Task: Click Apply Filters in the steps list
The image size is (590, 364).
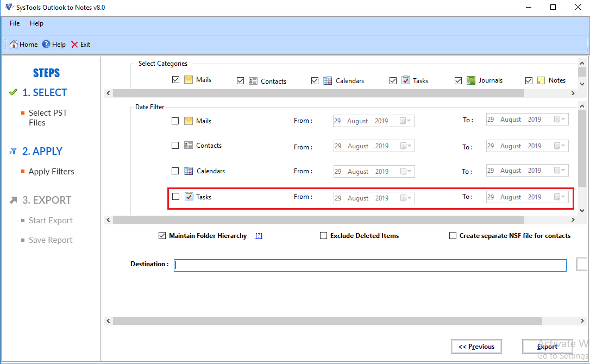Action: coord(51,172)
